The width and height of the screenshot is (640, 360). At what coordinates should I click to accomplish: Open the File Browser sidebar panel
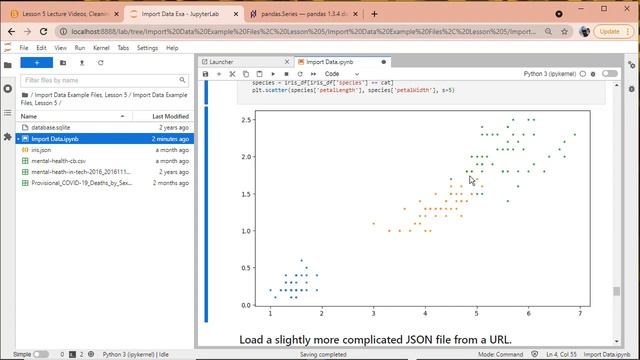click(x=7, y=65)
